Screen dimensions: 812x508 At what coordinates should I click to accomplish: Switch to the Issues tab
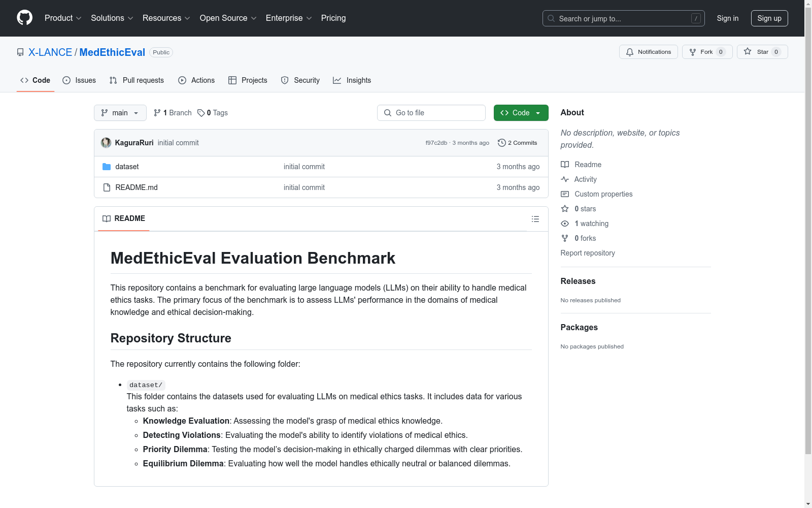[79, 80]
